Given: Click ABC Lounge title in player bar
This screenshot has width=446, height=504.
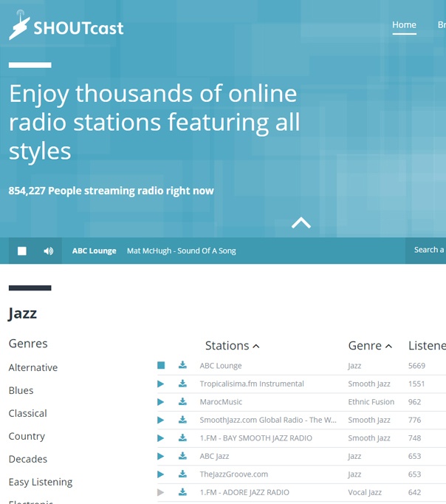Looking at the screenshot, I should coord(94,251).
